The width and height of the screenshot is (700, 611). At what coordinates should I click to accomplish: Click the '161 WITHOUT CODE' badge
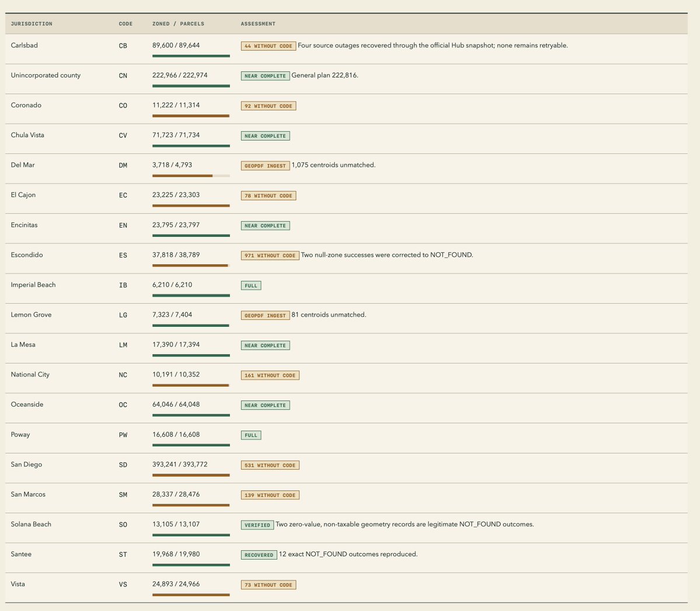click(x=270, y=375)
